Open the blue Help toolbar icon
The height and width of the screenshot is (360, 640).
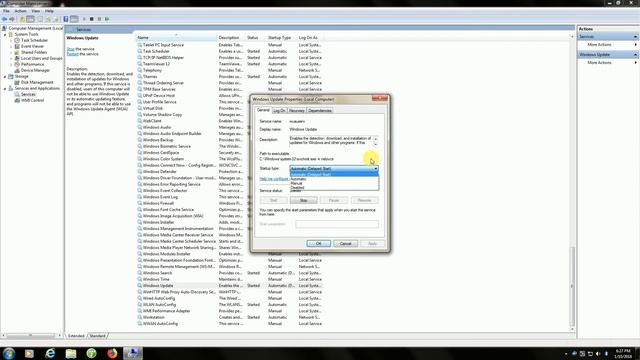point(66,19)
